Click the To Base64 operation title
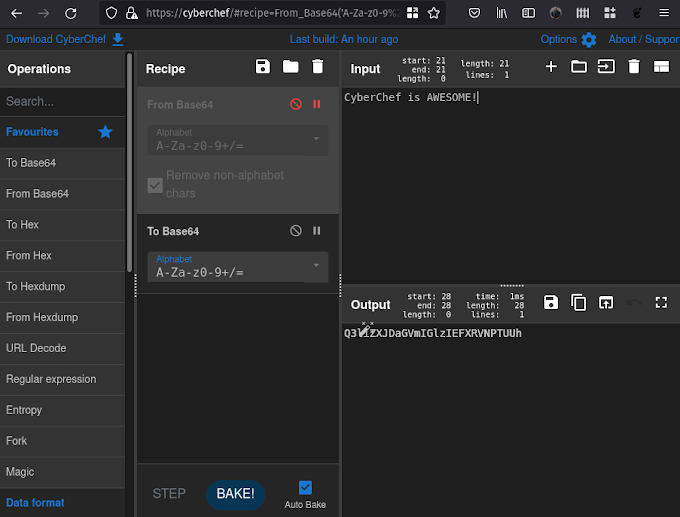The image size is (680, 517). point(173,231)
